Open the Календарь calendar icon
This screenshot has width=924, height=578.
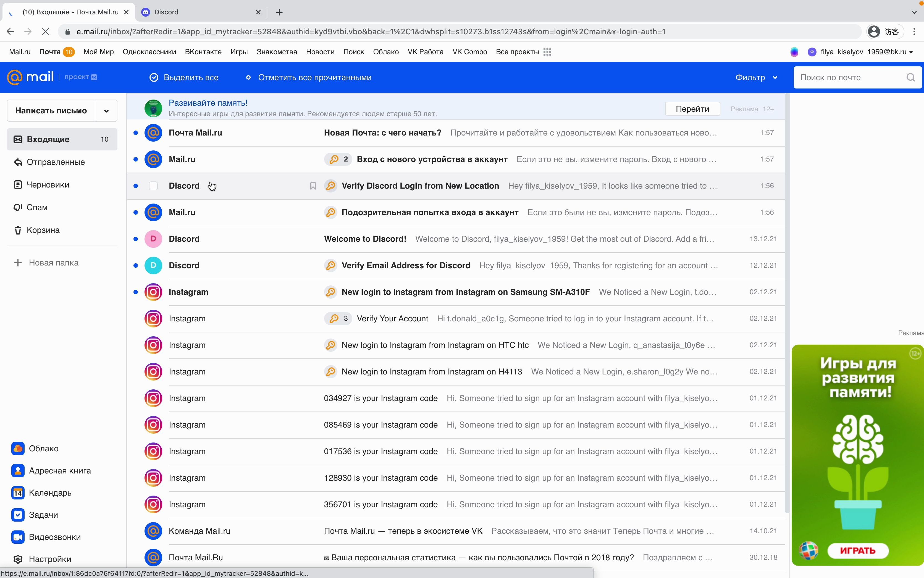(x=18, y=493)
